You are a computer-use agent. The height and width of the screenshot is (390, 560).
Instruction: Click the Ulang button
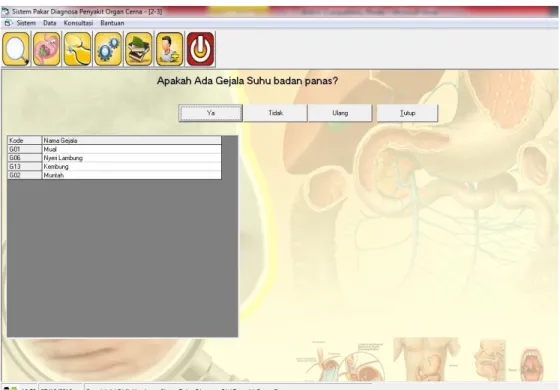pyautogui.click(x=340, y=113)
